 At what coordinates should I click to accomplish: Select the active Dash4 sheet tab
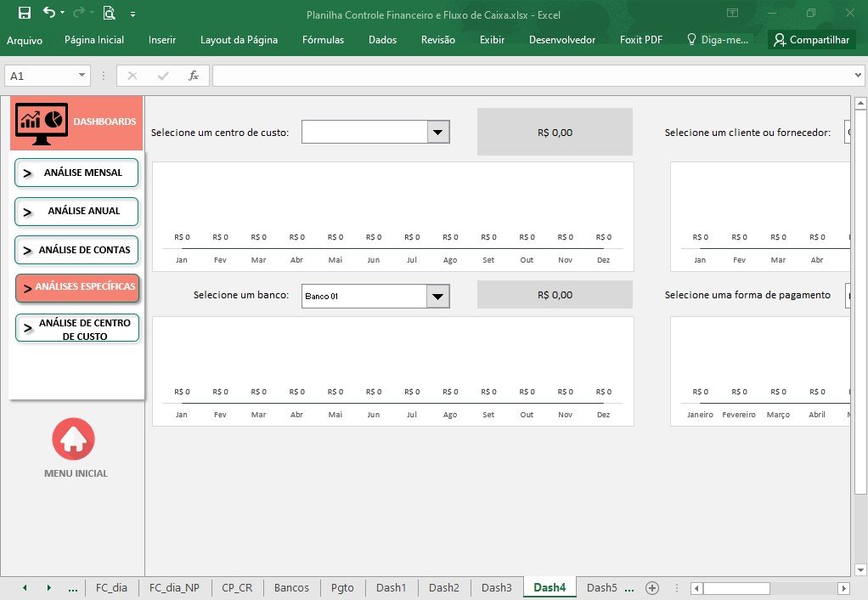click(550, 588)
